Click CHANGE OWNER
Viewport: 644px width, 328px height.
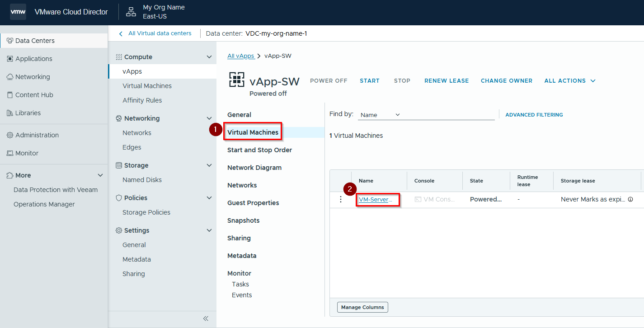click(507, 81)
